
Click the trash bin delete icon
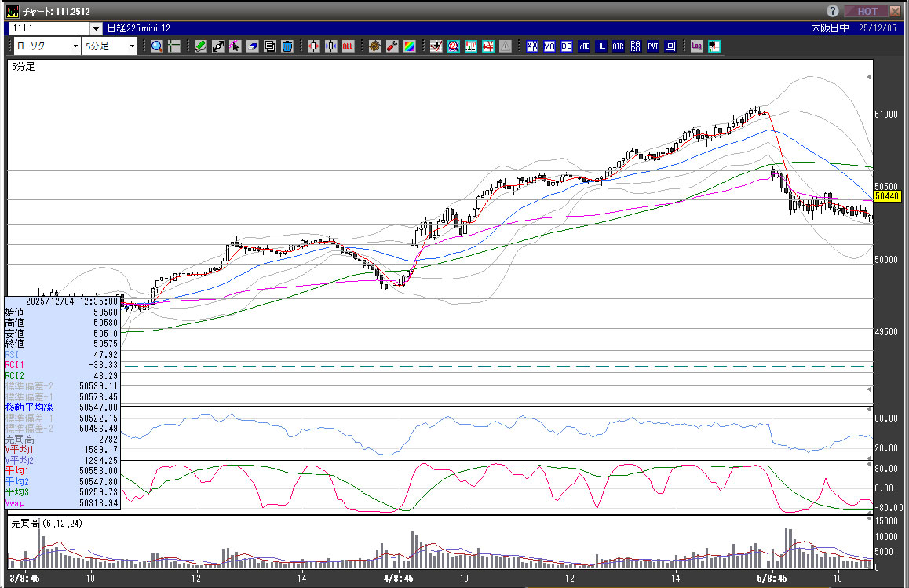tap(287, 46)
